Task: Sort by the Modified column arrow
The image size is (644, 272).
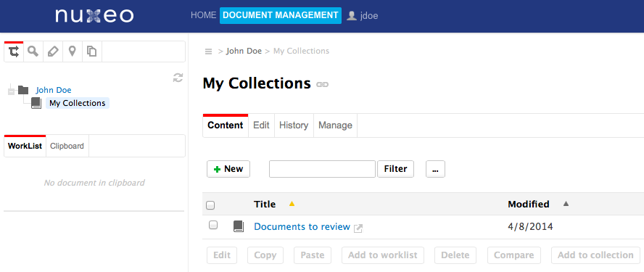Action: pyautogui.click(x=566, y=203)
